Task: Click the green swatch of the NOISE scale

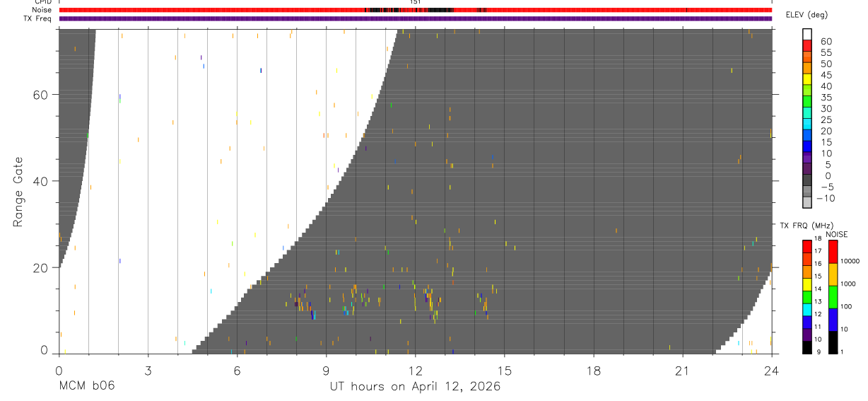Action: [x=833, y=297]
